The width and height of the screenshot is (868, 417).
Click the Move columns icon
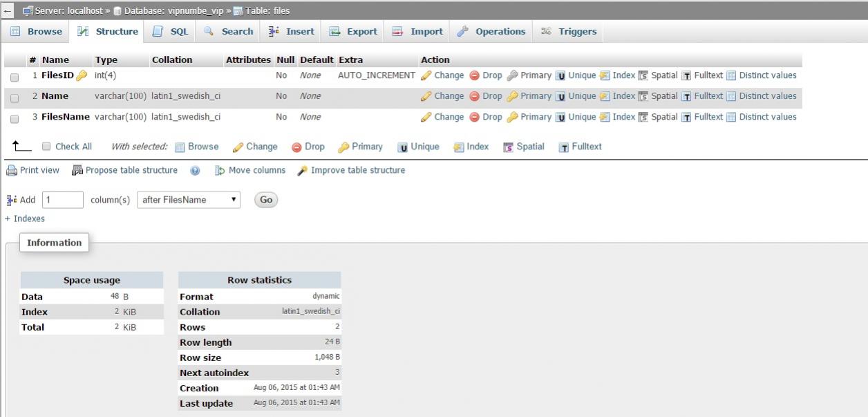[x=220, y=170]
